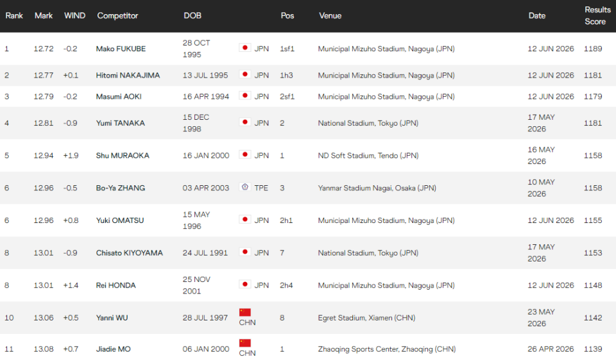
Task: Click National Stadium, Tokyo in Yumi TANAKA's row
Action: [368, 123]
